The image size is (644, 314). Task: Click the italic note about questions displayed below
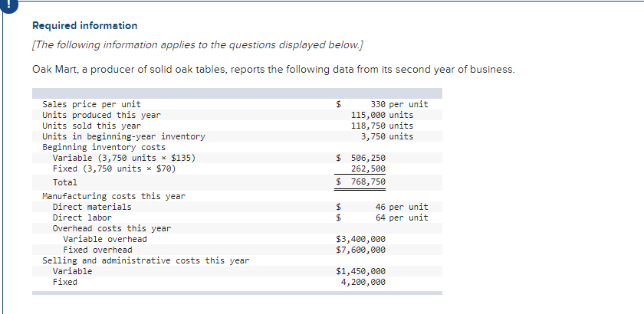coord(198,44)
